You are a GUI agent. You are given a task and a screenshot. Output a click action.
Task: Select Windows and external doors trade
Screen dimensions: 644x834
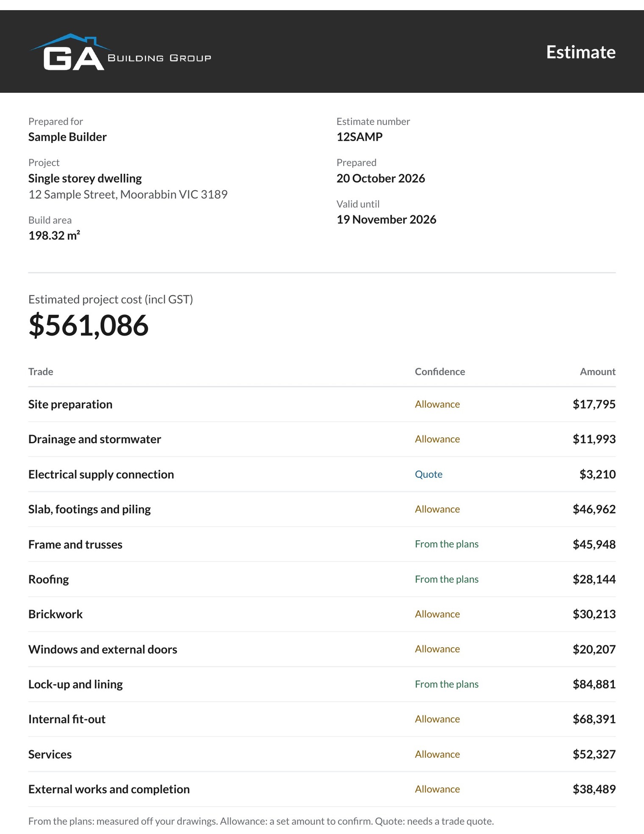[103, 649]
